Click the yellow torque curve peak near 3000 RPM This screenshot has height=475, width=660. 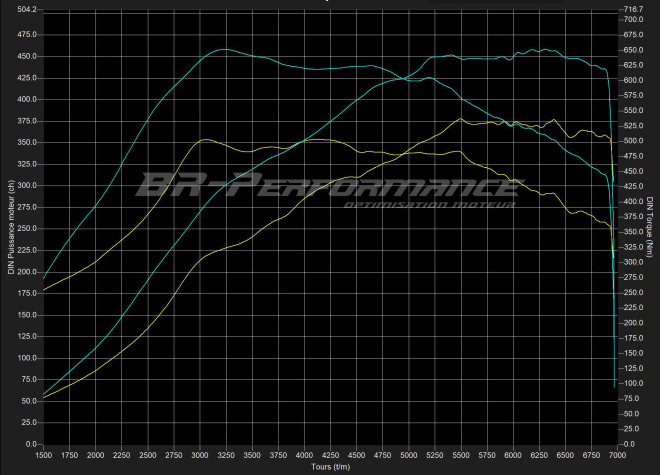click(x=203, y=140)
